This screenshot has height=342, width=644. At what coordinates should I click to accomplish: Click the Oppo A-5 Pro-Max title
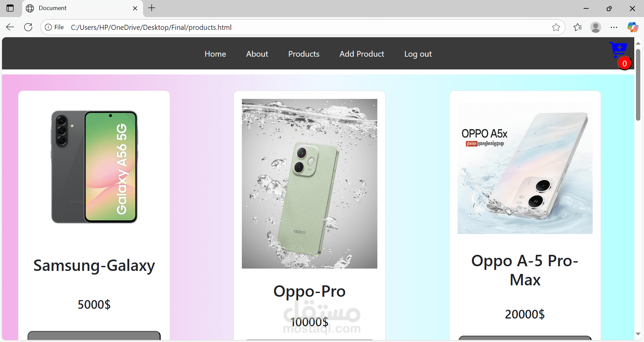[525, 270]
